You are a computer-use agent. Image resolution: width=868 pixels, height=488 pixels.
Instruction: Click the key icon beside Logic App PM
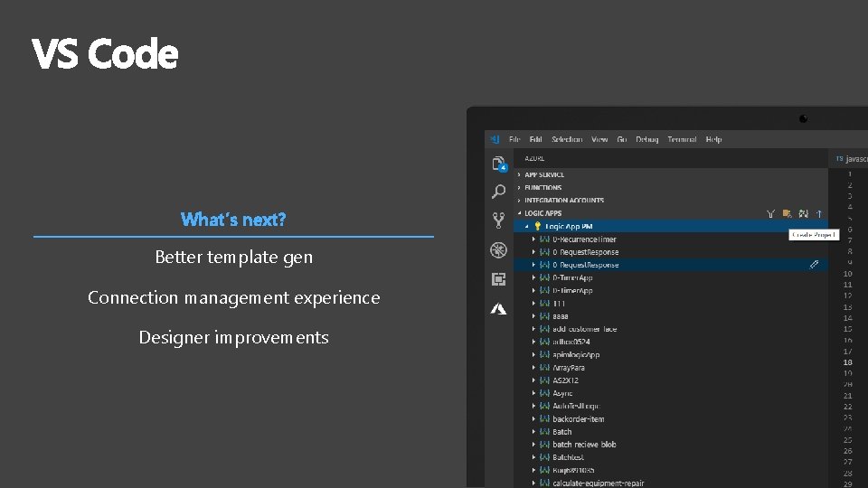pyautogui.click(x=537, y=226)
